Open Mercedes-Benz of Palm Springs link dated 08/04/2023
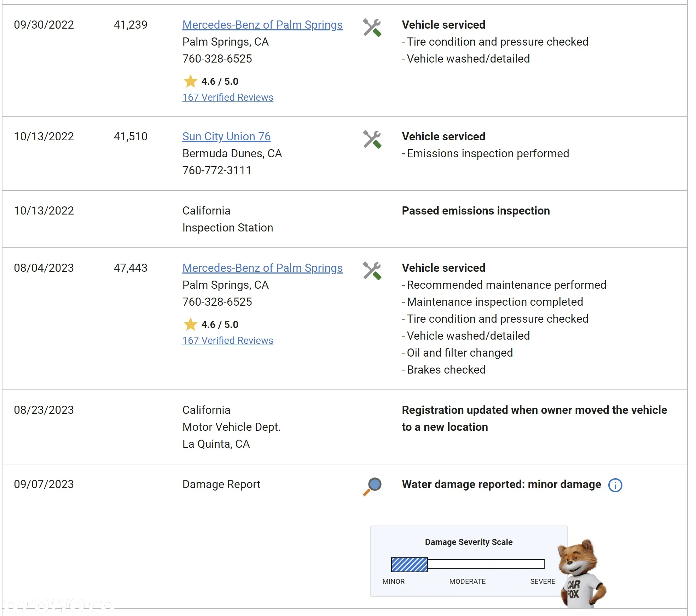This screenshot has height=616, width=696. pyautogui.click(x=262, y=268)
